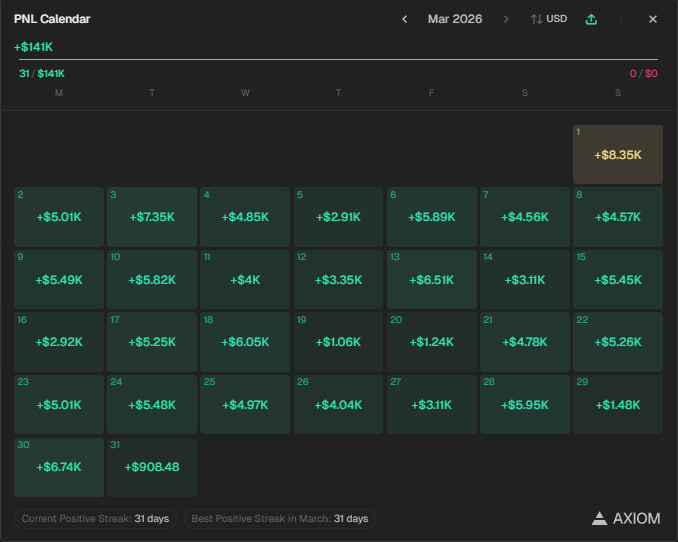The image size is (678, 542).
Task: Select the day 4 cell showing +$4.85K
Action: pyautogui.click(x=245, y=217)
